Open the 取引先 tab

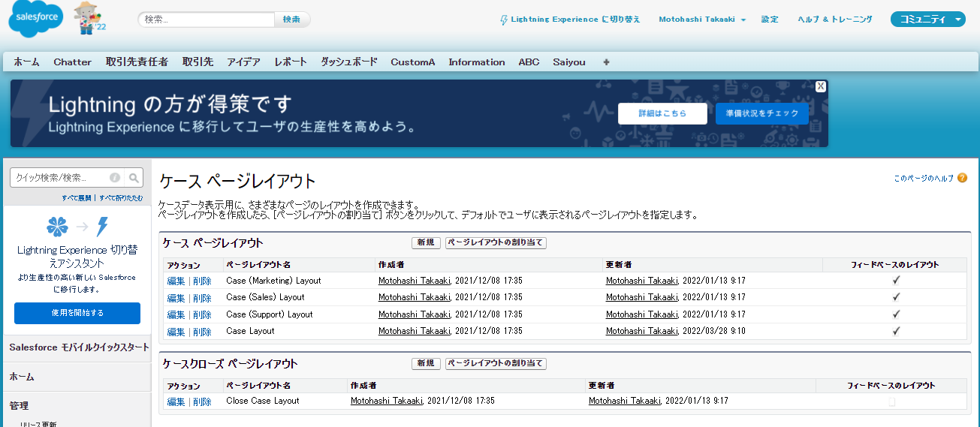click(x=198, y=62)
